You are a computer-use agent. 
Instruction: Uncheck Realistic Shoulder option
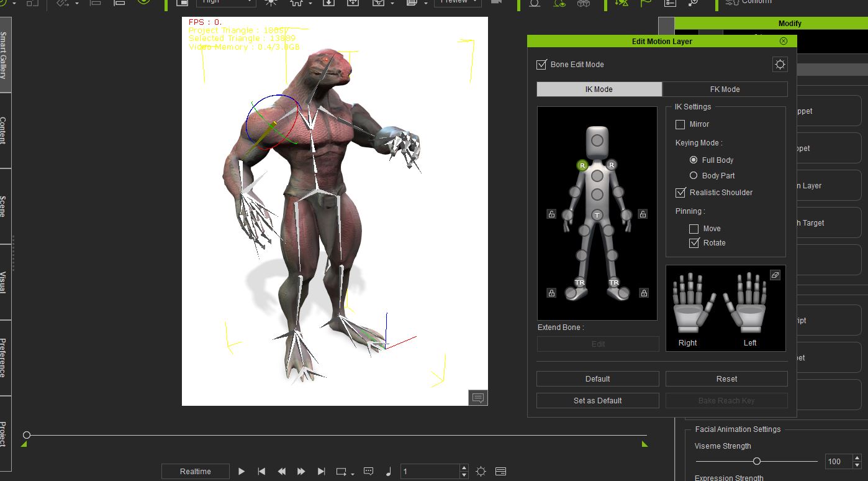[x=680, y=193]
